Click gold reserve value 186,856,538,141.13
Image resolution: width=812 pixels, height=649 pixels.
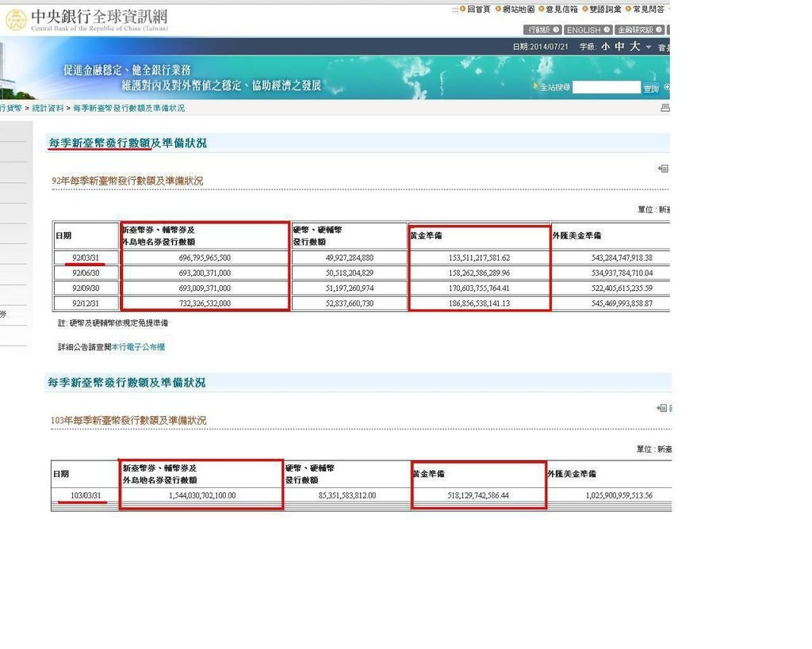point(479,304)
